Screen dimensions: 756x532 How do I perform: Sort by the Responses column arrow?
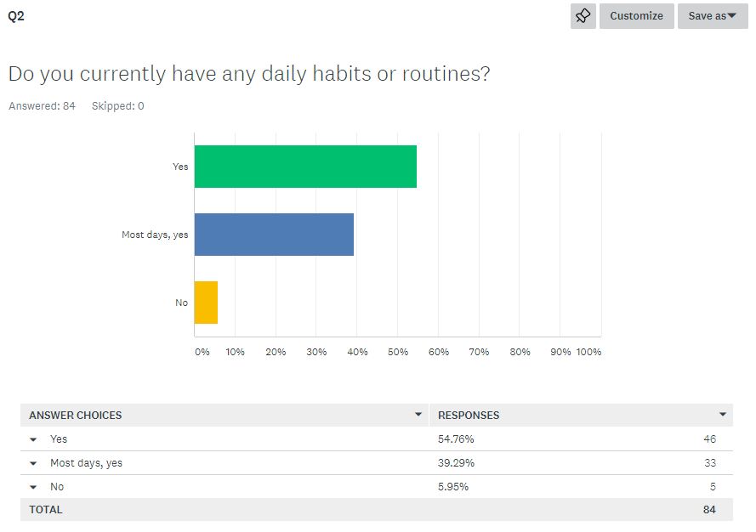coord(723,415)
